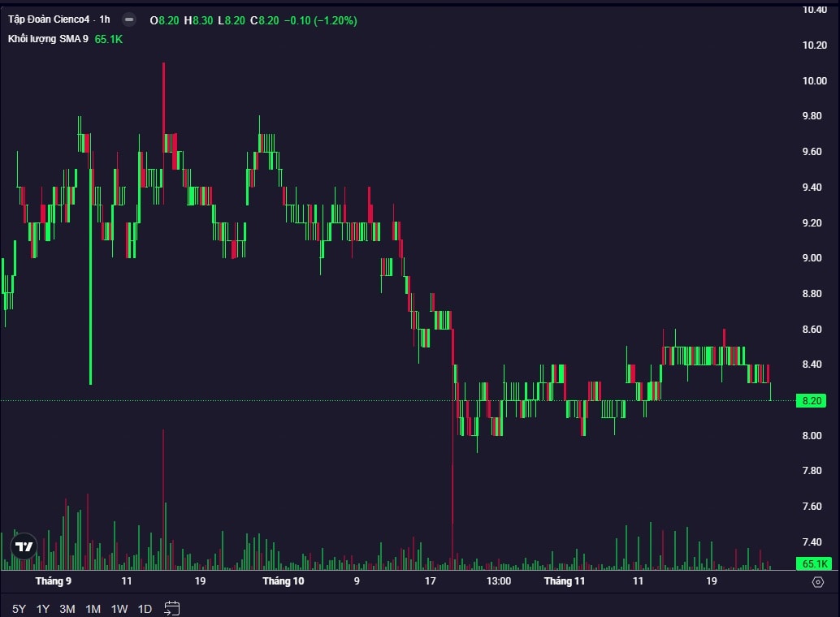Open chart settings hexagon gear icon
The width and height of the screenshot is (840, 617).
tap(818, 582)
